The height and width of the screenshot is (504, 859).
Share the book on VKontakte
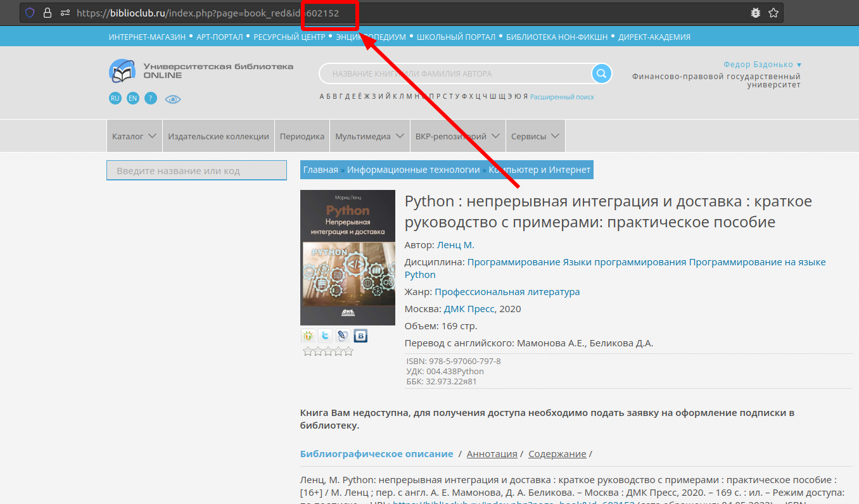(360, 336)
